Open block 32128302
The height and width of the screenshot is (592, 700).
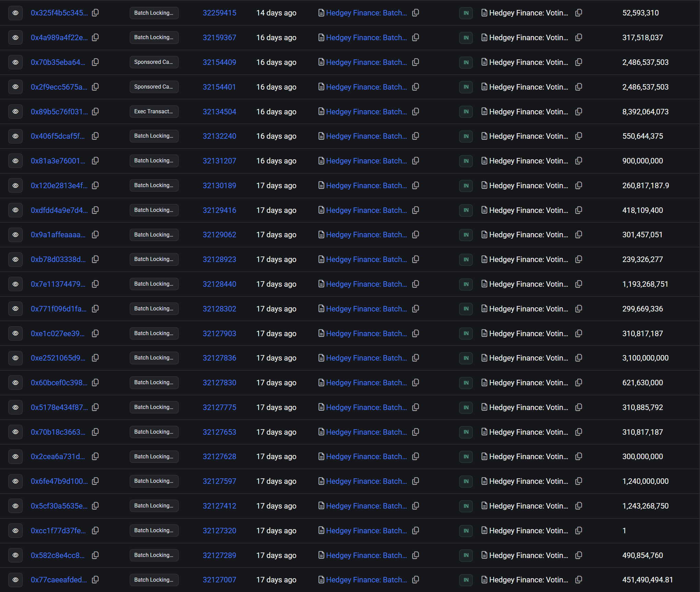click(220, 309)
